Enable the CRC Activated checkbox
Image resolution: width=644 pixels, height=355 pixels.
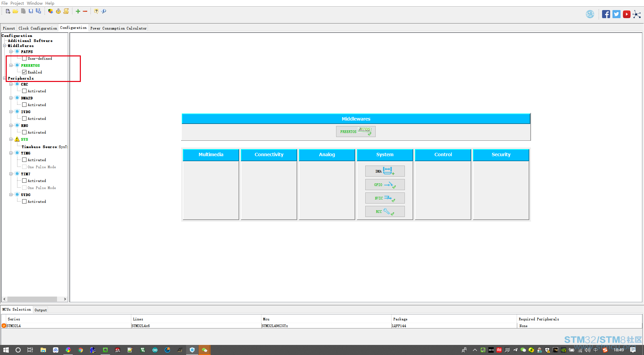pos(24,91)
